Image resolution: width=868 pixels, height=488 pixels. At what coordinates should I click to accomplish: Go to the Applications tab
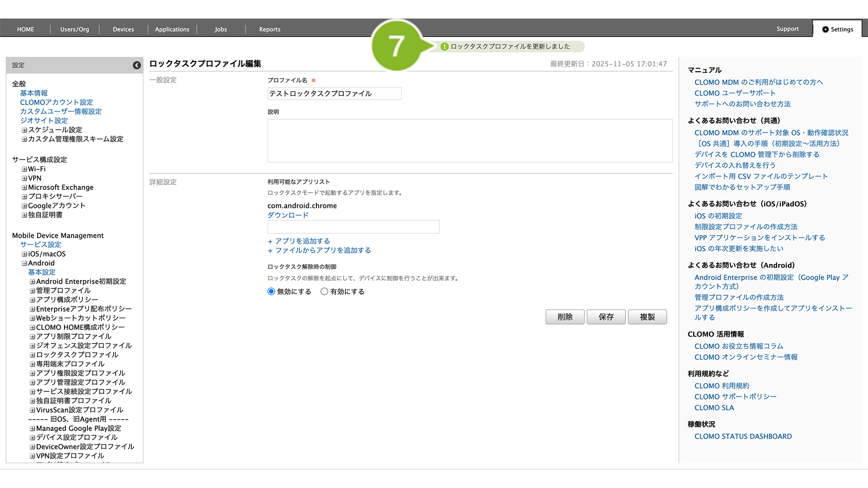point(172,29)
